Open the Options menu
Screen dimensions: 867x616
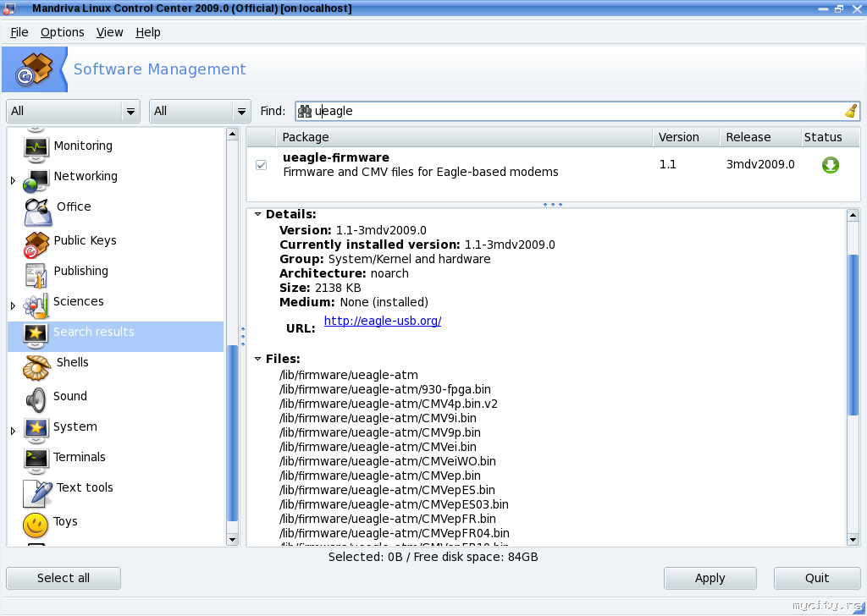[x=63, y=33]
